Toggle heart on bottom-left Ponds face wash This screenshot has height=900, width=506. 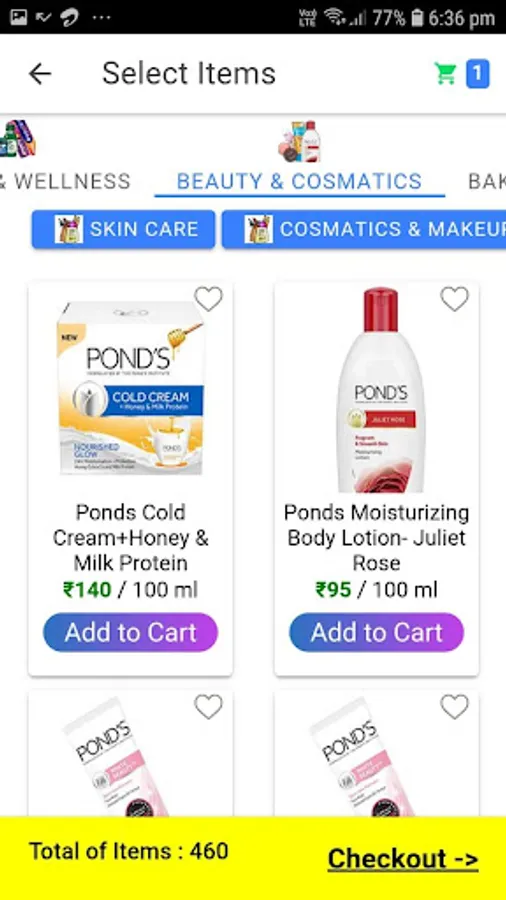[208, 707]
